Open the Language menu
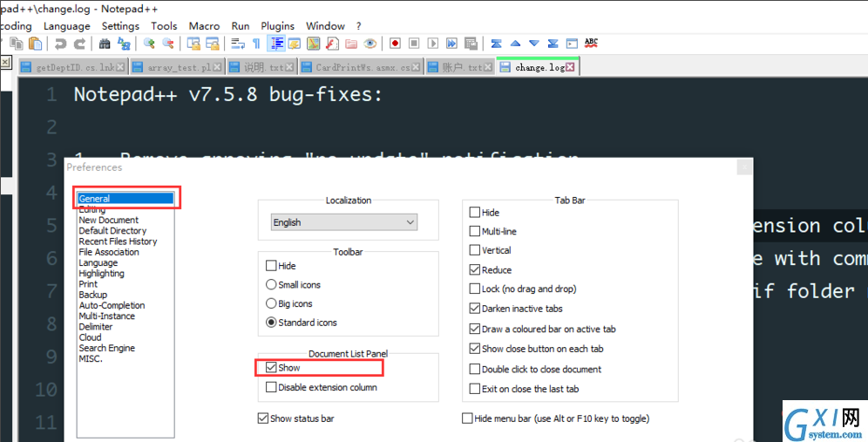This screenshot has width=868, height=442. (x=66, y=26)
